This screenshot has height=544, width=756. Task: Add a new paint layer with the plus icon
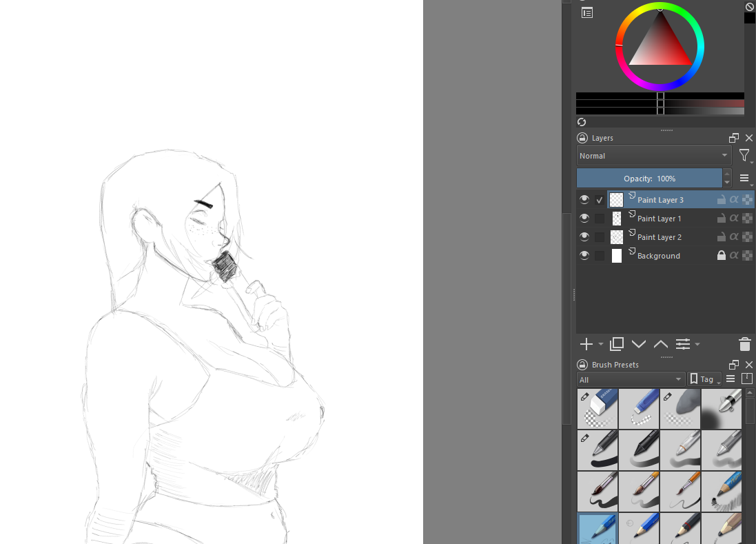click(586, 344)
